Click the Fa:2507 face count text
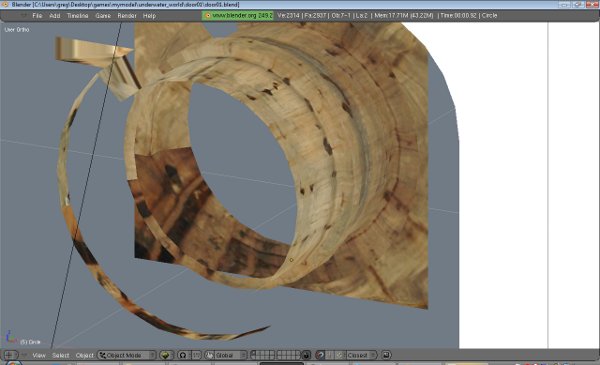 [x=315, y=16]
